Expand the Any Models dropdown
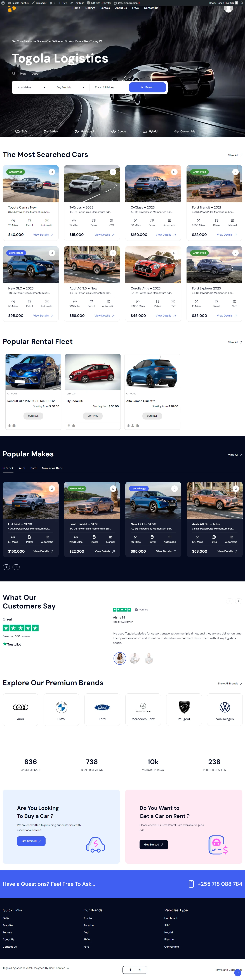The image size is (245, 980). point(70,87)
